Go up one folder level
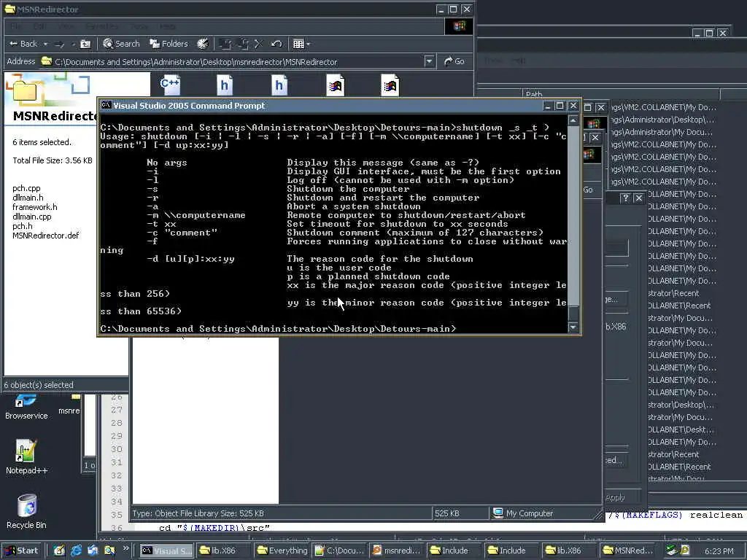 pyautogui.click(x=85, y=44)
